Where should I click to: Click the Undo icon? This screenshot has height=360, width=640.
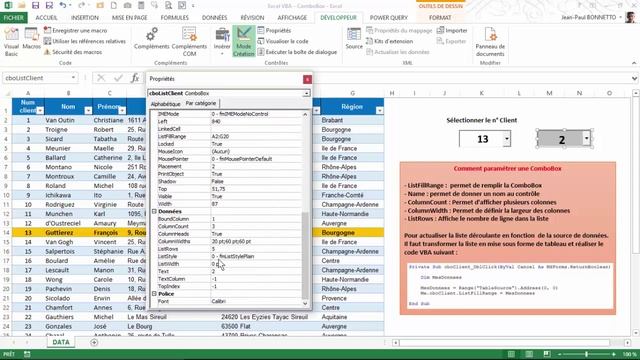(62, 6)
